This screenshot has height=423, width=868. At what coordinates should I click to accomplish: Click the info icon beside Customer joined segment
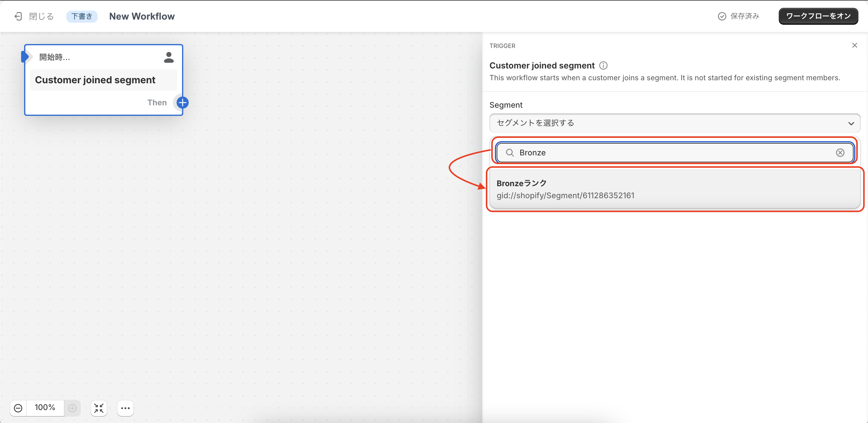coord(603,65)
